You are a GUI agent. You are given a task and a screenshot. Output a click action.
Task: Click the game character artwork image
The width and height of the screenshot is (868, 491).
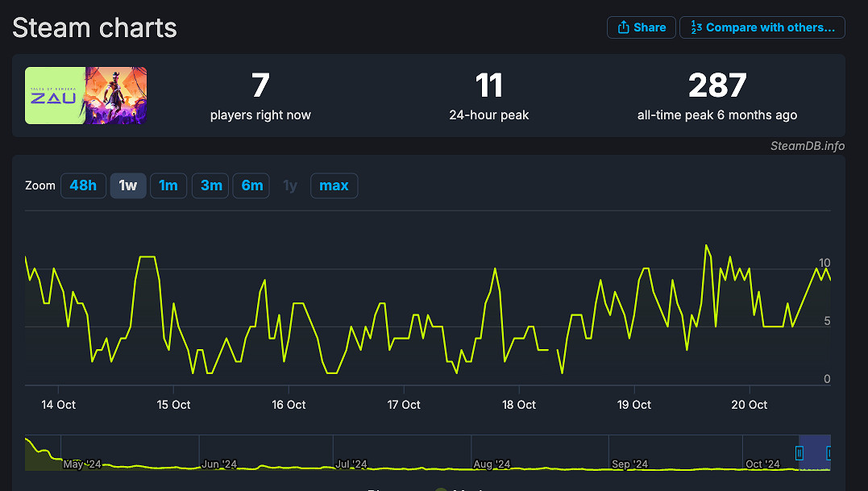pos(116,96)
